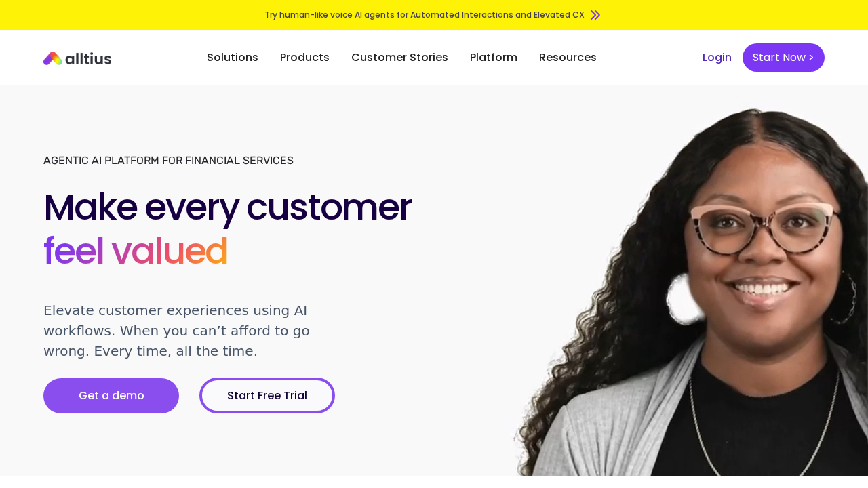Viewport: 868px width, 488px height.
Task: Select the Start Free Trial button
Action: pyautogui.click(x=267, y=396)
